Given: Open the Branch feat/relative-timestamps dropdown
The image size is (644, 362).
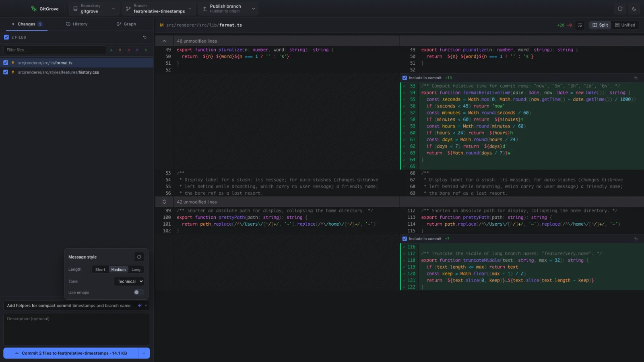Looking at the screenshot, I should pos(159,8).
